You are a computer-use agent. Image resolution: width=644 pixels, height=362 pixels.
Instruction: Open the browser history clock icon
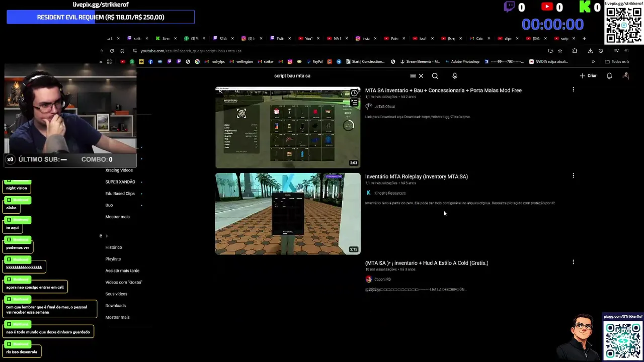coord(601,51)
